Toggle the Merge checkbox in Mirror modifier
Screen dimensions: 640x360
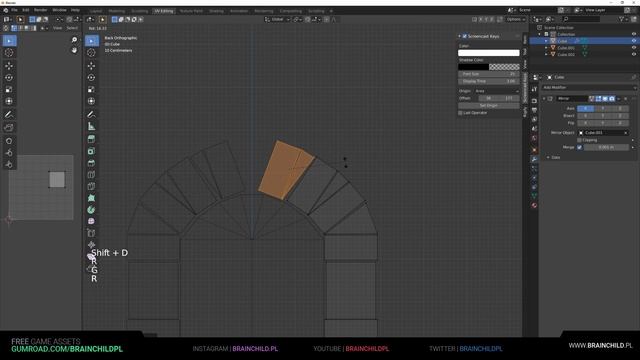coord(580,147)
